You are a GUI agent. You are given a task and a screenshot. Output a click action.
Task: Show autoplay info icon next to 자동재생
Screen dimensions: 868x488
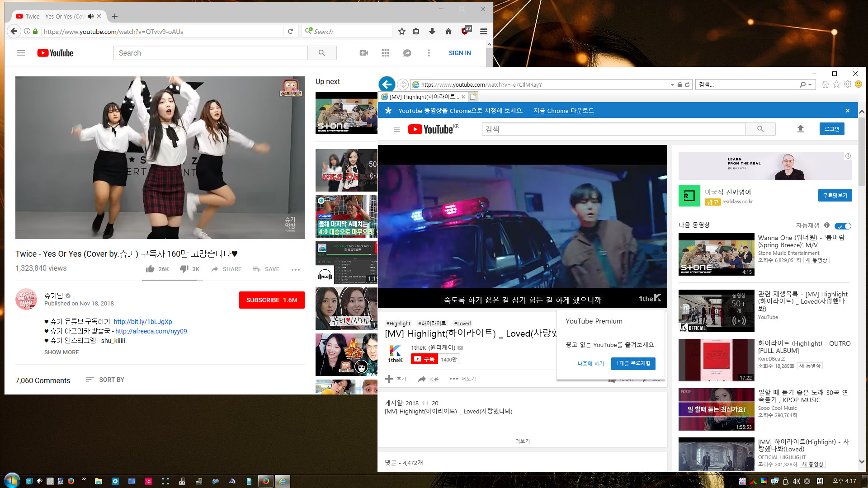point(827,225)
